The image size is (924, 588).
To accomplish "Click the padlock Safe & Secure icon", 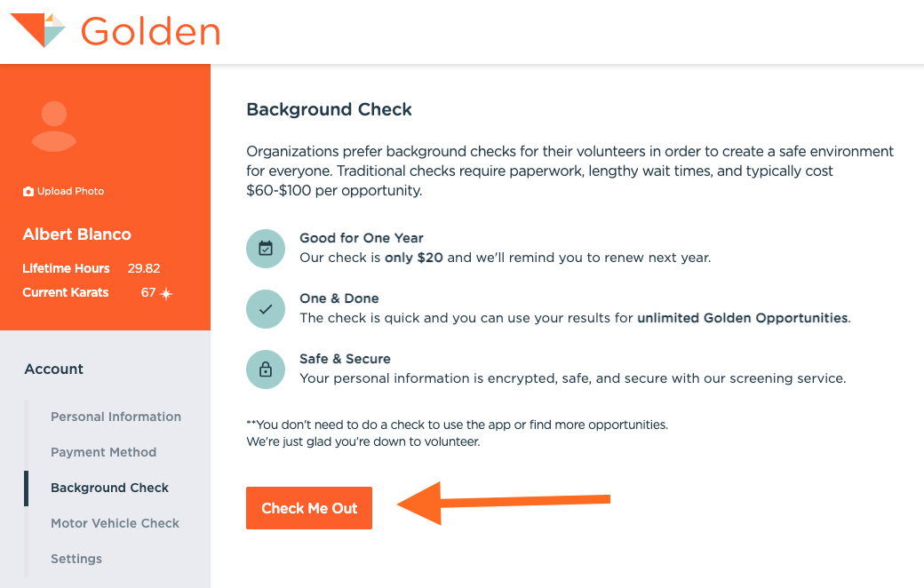I will coord(265,369).
